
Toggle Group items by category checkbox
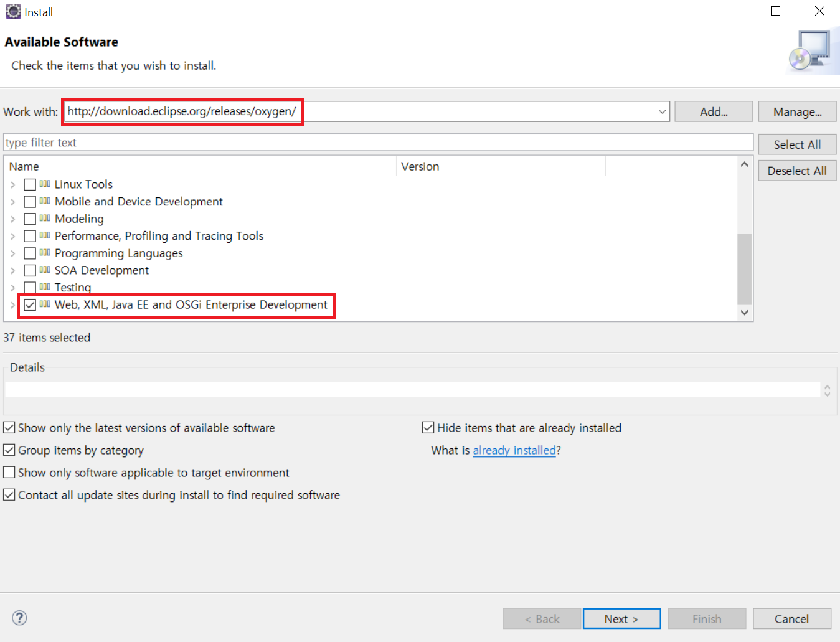[x=9, y=450]
